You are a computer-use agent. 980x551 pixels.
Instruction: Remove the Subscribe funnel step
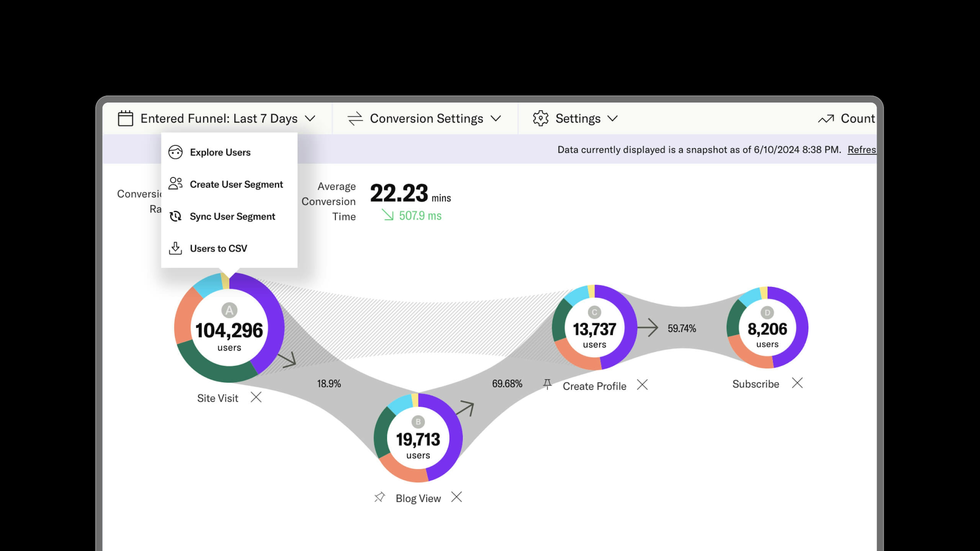click(797, 383)
